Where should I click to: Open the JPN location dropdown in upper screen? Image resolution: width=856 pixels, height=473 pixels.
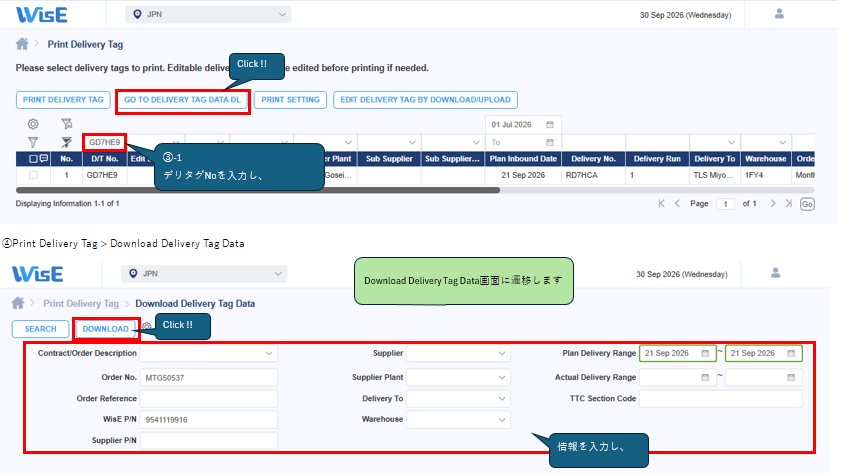[x=209, y=15]
